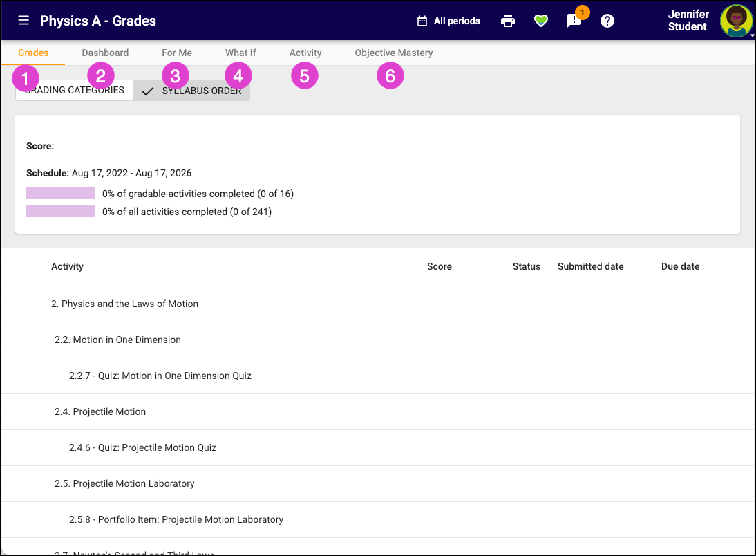Switch to the Activity tab
Screen dimensions: 756x556
point(305,53)
